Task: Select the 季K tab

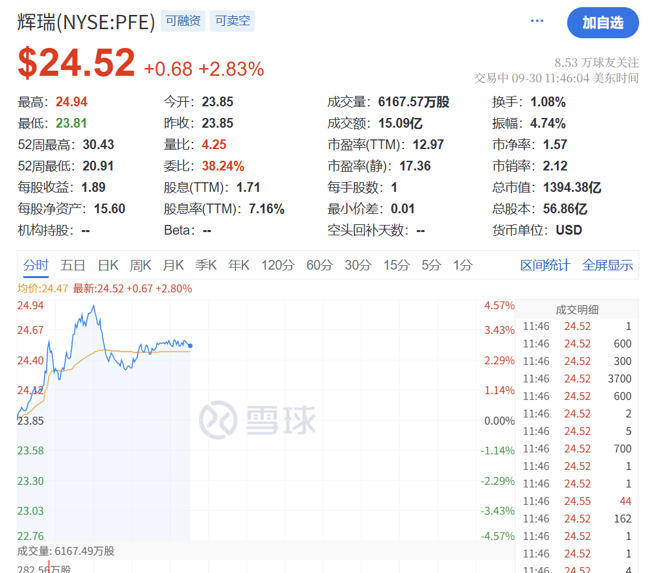Action: coord(206,265)
